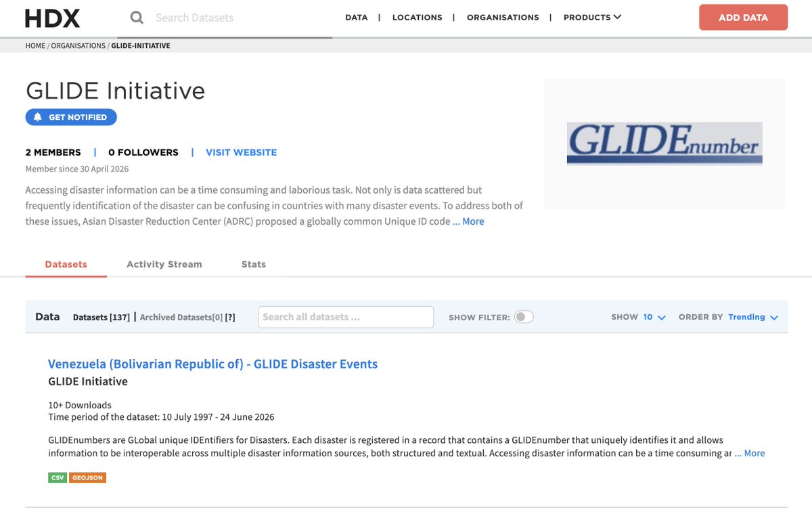The width and height of the screenshot is (812, 518).
Task: Click the GLIDEnumber logo image
Action: 664,144
